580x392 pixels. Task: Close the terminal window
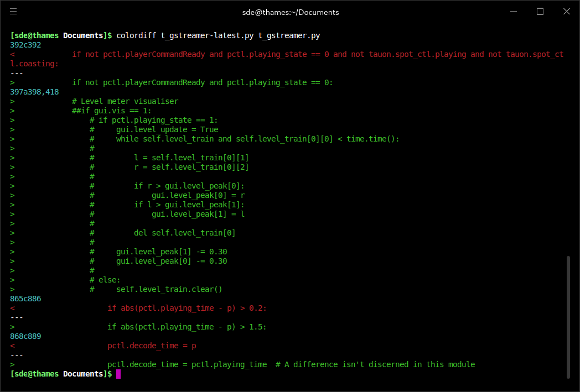coord(567,12)
